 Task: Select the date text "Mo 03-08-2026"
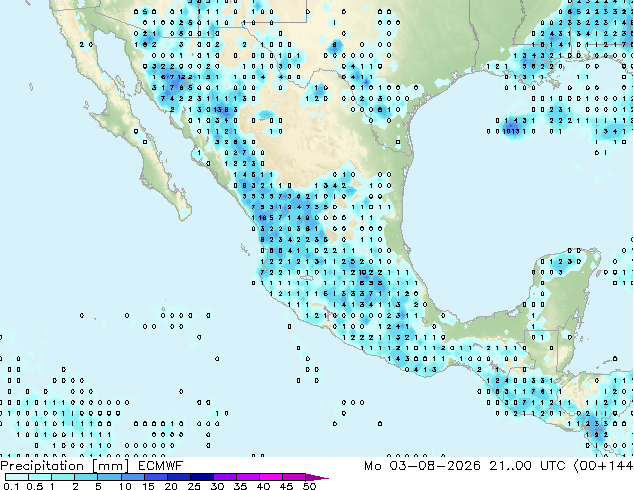tap(422, 466)
